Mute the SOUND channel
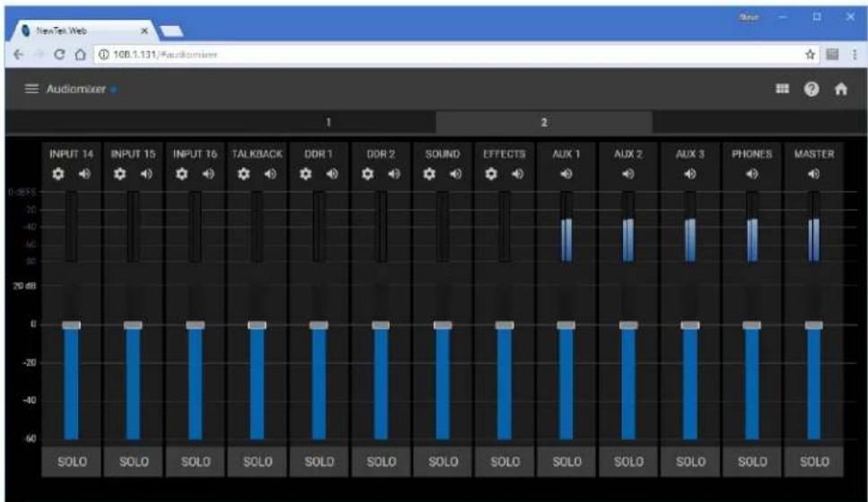The image size is (868, 502). click(456, 174)
